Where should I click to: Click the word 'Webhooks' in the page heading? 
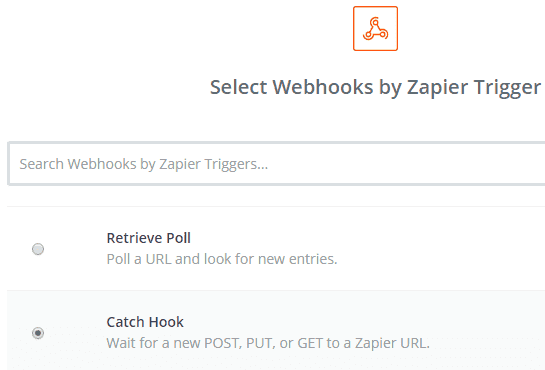(323, 87)
